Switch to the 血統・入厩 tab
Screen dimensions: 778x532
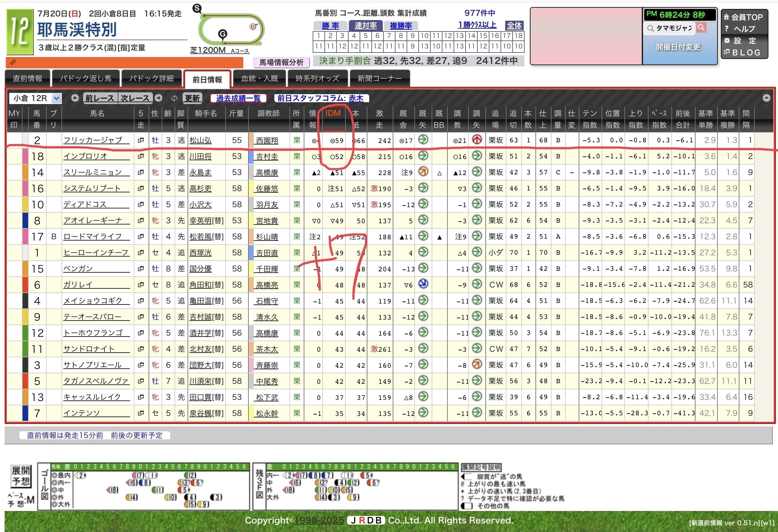260,79
